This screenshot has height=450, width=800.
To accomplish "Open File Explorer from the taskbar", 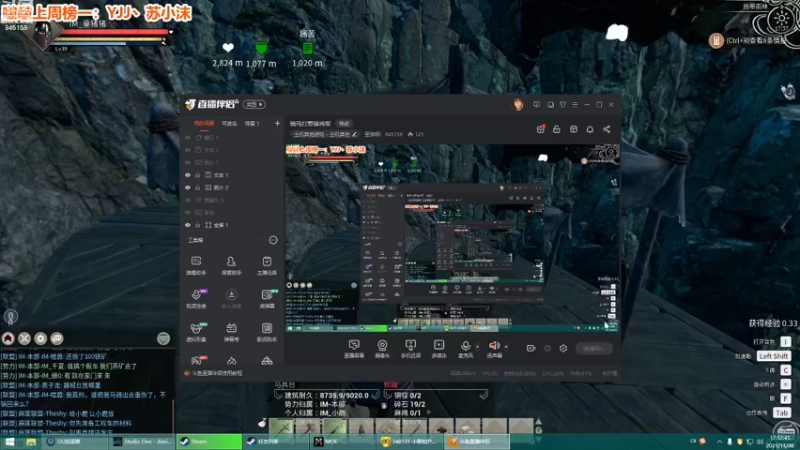I will click(x=31, y=442).
